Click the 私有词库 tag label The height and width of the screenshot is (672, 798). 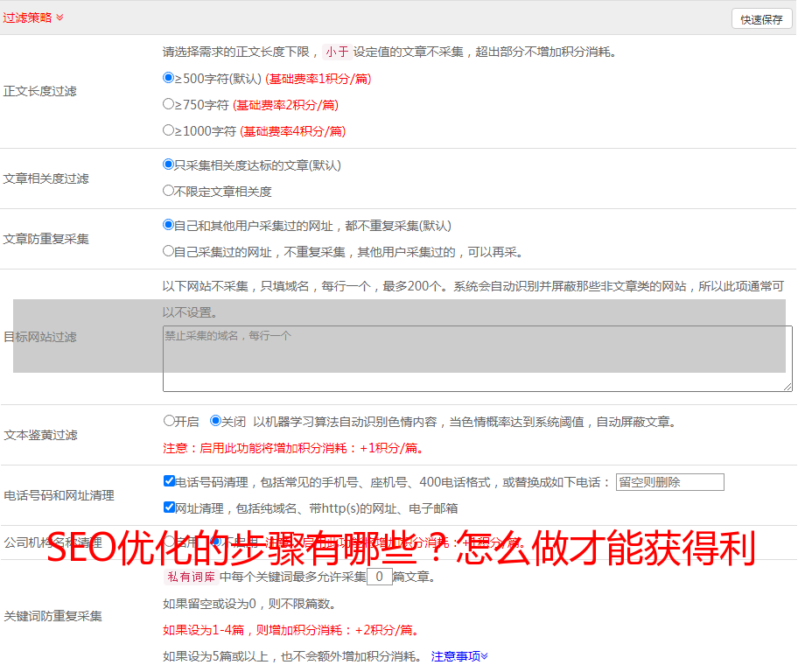tap(189, 577)
